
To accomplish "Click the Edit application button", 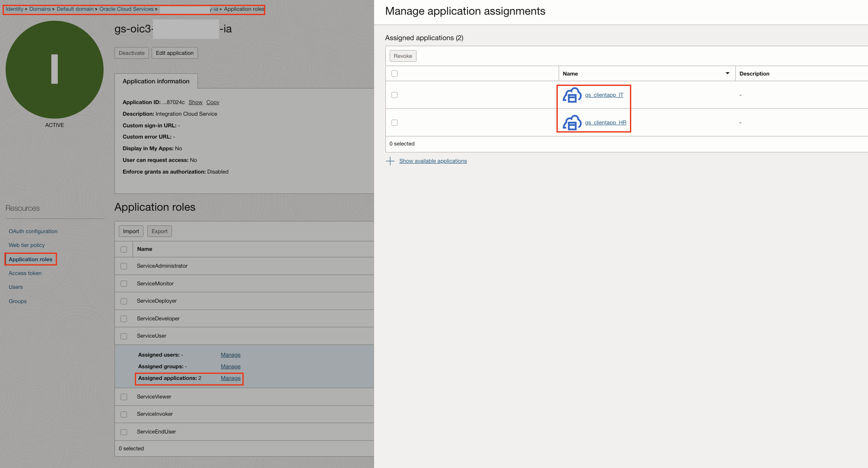I will pyautogui.click(x=175, y=53).
